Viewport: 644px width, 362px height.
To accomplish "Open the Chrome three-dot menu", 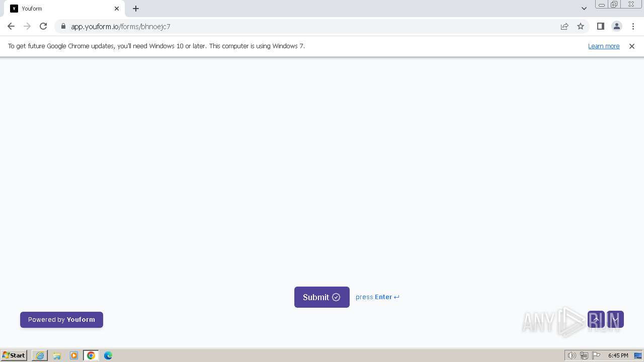I will (633, 27).
